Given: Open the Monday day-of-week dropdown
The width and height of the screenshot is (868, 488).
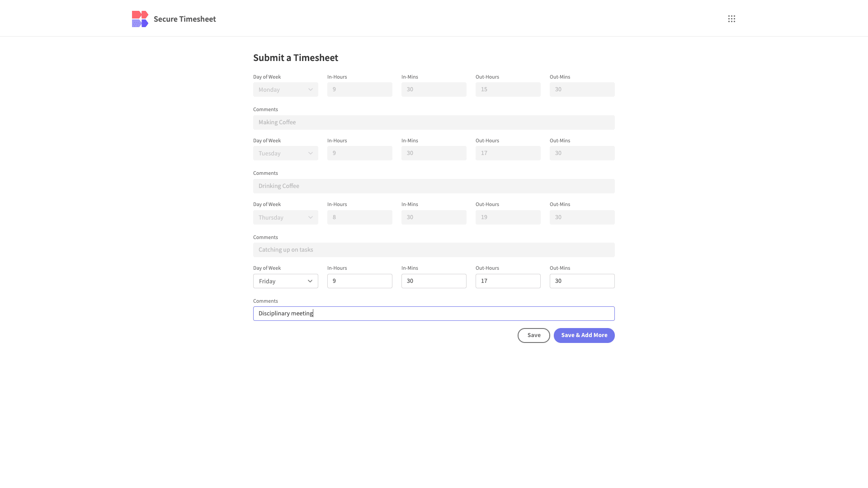Looking at the screenshot, I should pos(286,89).
